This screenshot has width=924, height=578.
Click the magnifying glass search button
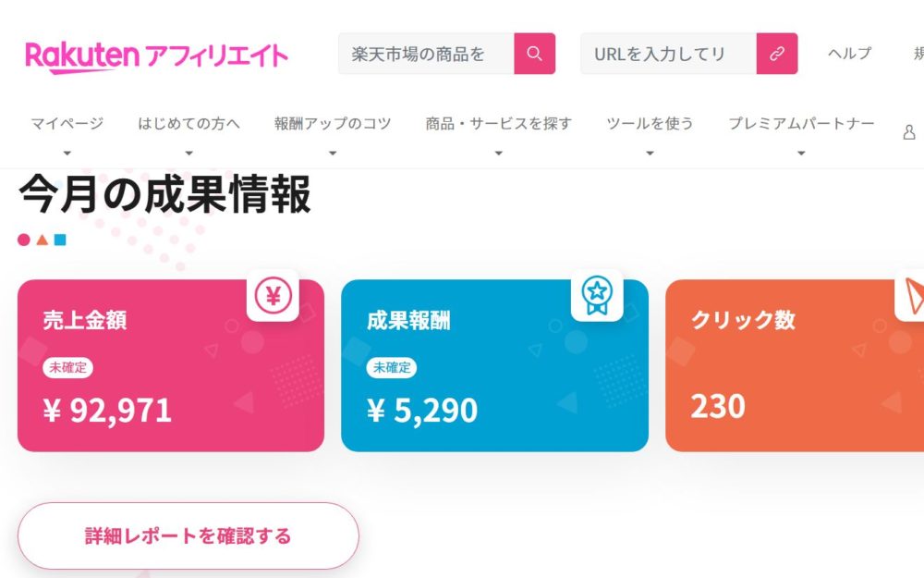(534, 54)
